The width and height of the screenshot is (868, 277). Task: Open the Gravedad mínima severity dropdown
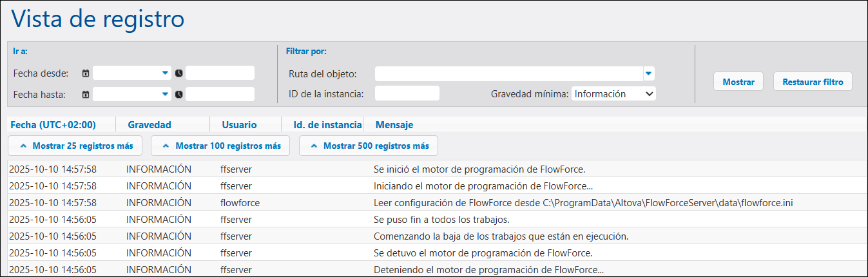tap(613, 94)
